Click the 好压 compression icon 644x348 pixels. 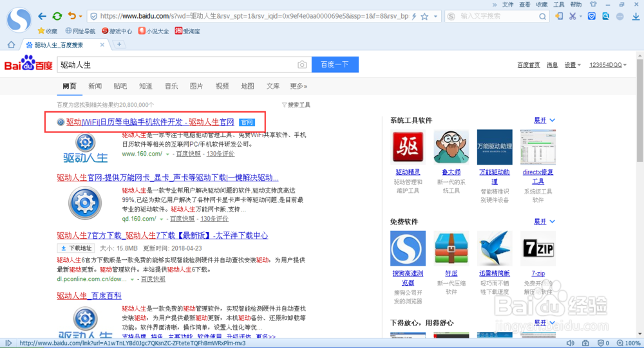(451, 248)
